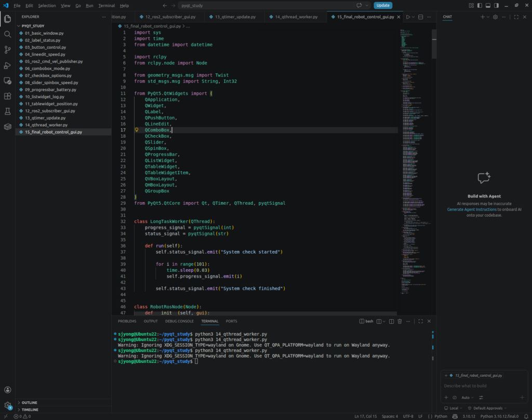Open Run and Debug view
The height and width of the screenshot is (420, 532).
pos(7,65)
